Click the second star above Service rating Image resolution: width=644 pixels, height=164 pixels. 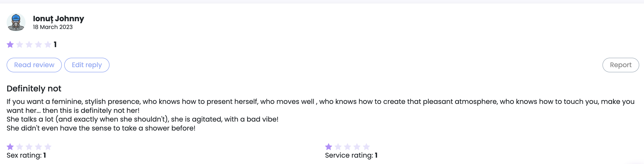pyautogui.click(x=338, y=147)
